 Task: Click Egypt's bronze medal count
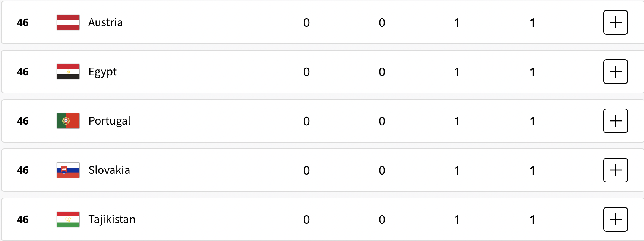[457, 72]
